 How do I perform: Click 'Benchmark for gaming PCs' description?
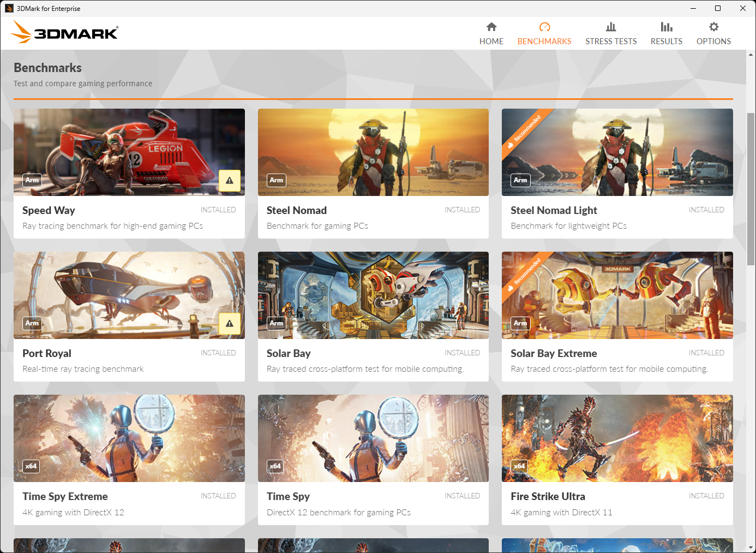[317, 226]
